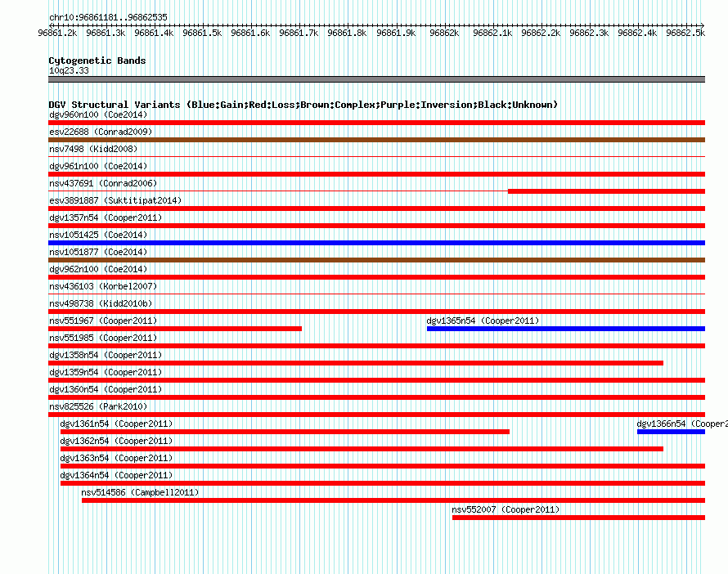This screenshot has height=574, width=728.
Task: Click the red bar under dgv1361n54
Action: pos(285,432)
